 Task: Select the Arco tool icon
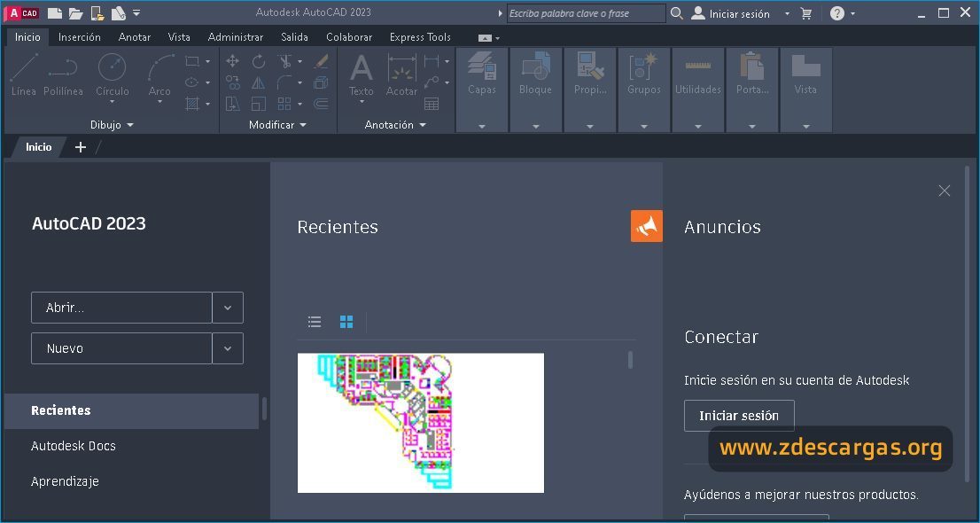[160, 67]
